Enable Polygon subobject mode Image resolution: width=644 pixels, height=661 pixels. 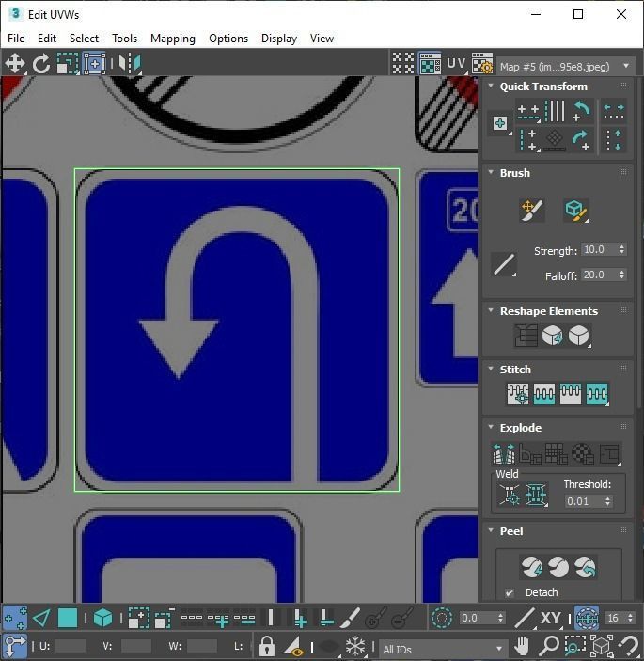coord(68,618)
